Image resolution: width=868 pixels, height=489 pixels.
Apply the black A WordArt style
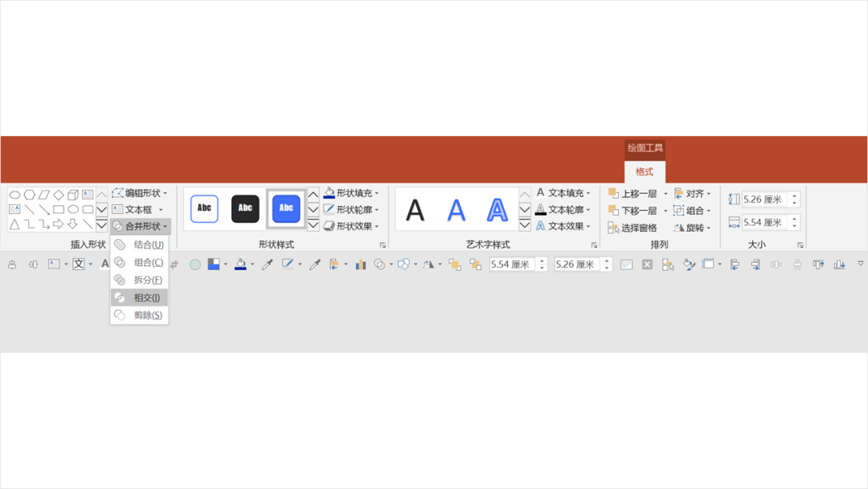point(416,211)
